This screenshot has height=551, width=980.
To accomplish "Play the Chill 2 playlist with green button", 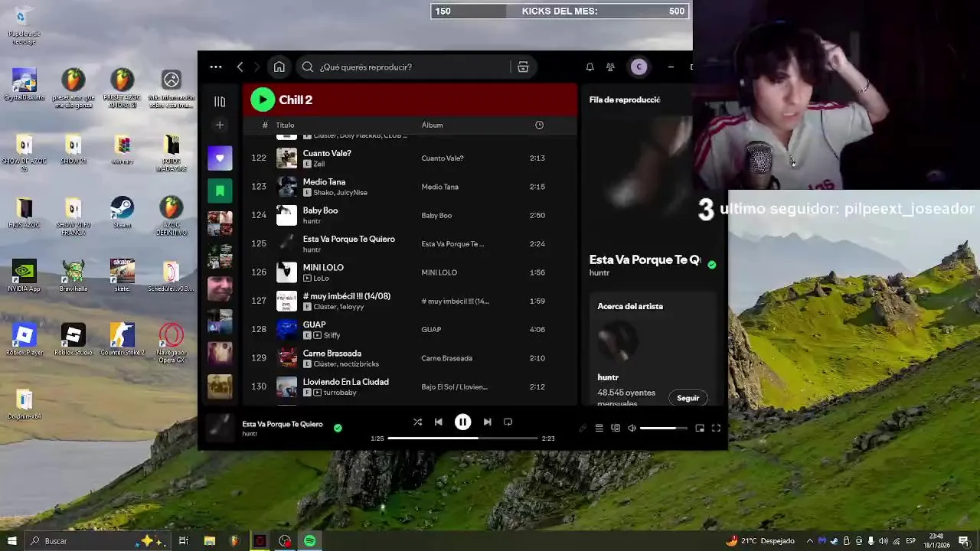I will 263,99.
